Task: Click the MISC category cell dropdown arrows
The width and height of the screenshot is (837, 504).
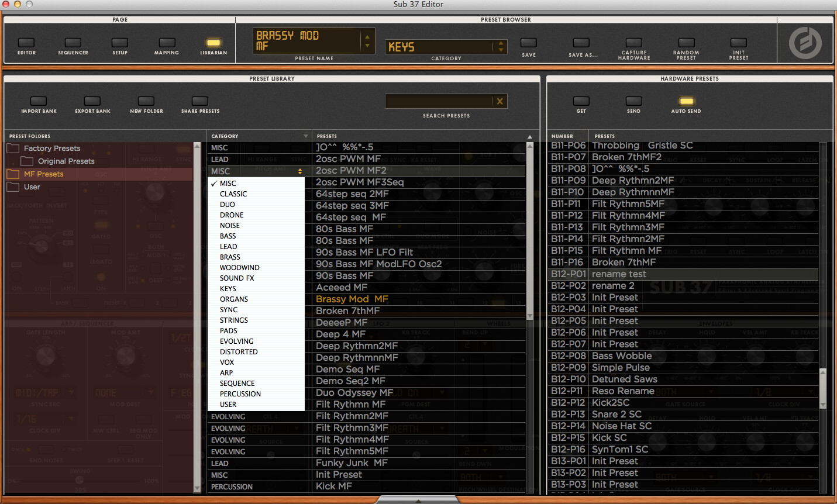Action: pos(300,171)
